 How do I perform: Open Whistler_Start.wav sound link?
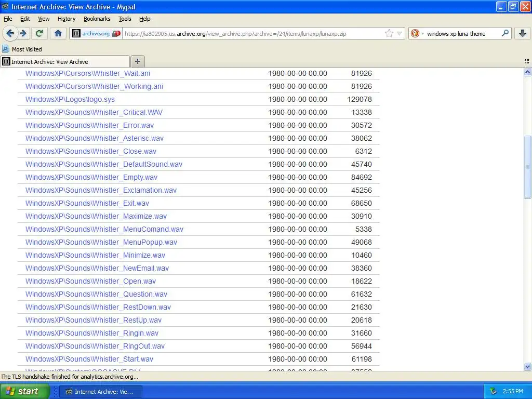coord(89,359)
